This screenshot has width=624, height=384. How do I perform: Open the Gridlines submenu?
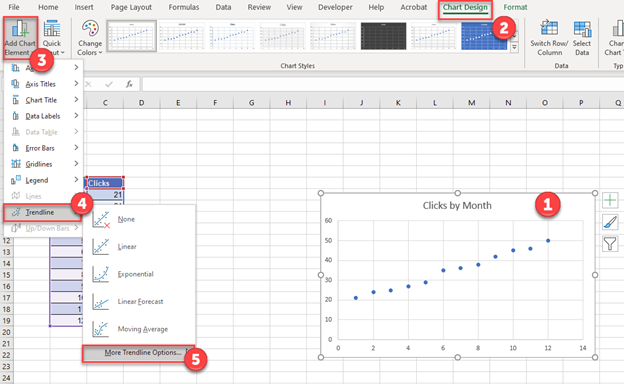tap(44, 164)
